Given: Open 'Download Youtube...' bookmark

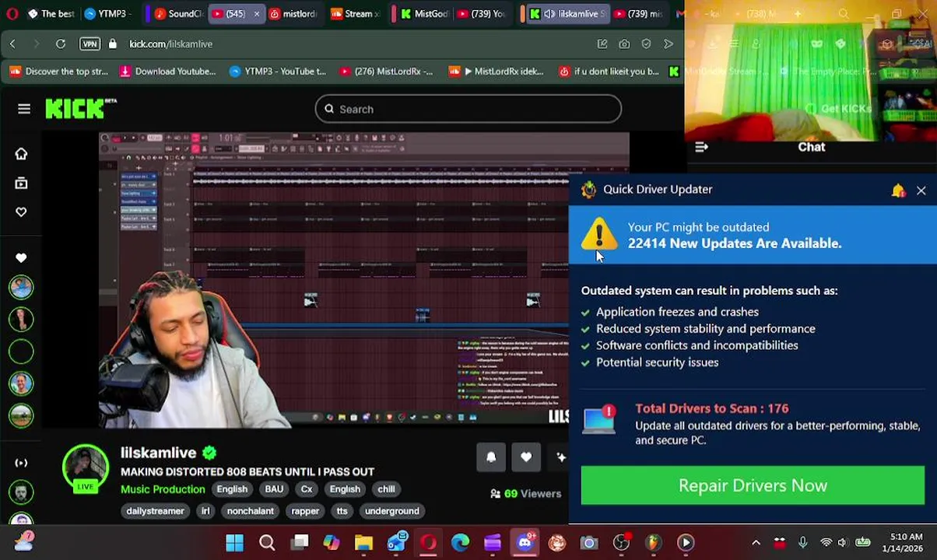Looking at the screenshot, I should pos(167,72).
